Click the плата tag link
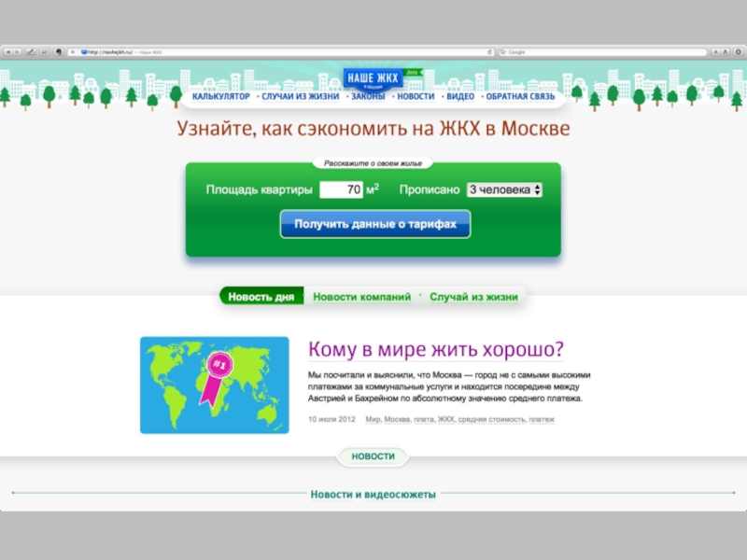 click(x=424, y=419)
